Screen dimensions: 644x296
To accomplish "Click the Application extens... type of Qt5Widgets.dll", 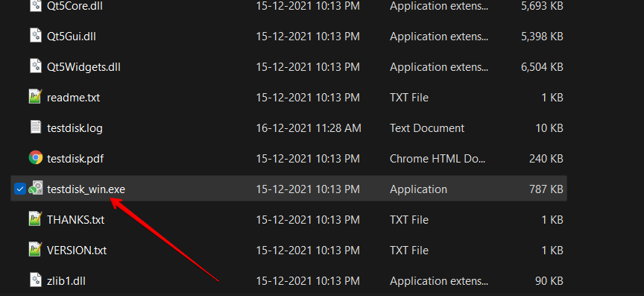I will pos(439,67).
